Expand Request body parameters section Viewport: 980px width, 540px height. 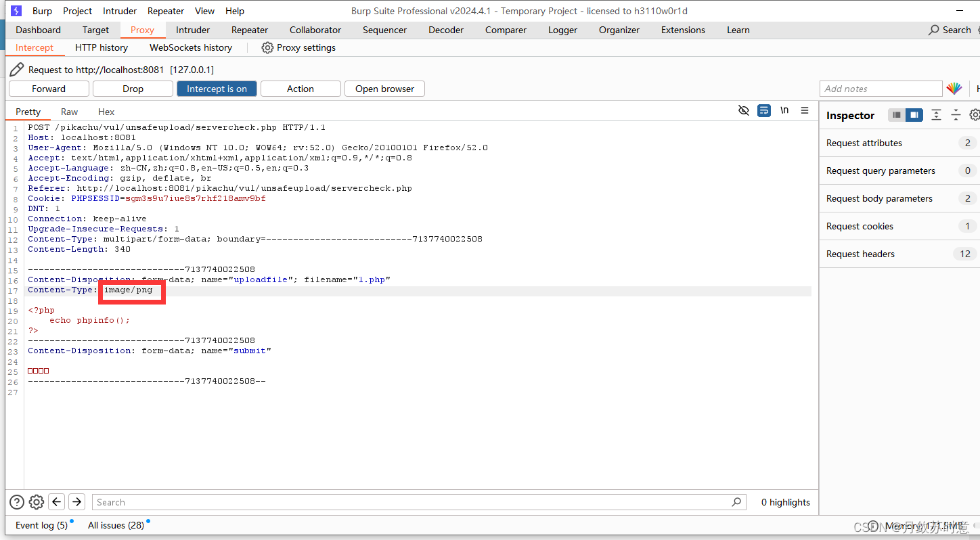point(899,198)
